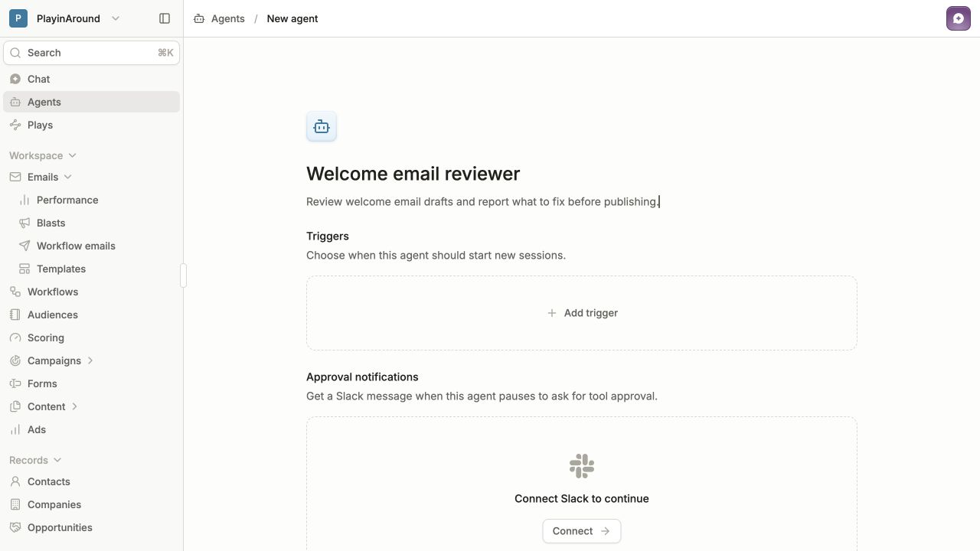The height and width of the screenshot is (551, 980).
Task: Click the Agents robot icon in sidebar
Action: (x=15, y=102)
